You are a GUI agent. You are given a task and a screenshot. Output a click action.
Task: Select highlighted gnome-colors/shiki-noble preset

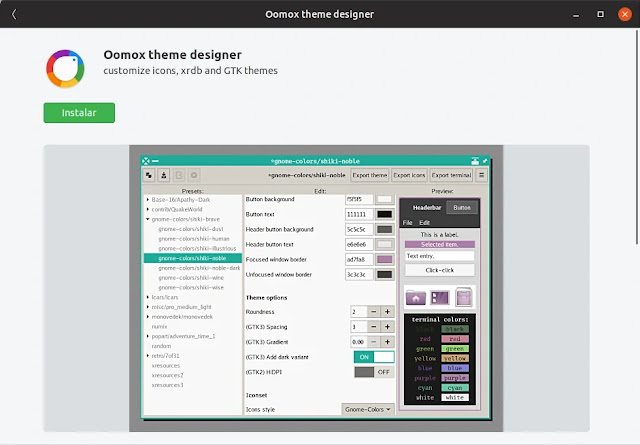(x=193, y=258)
